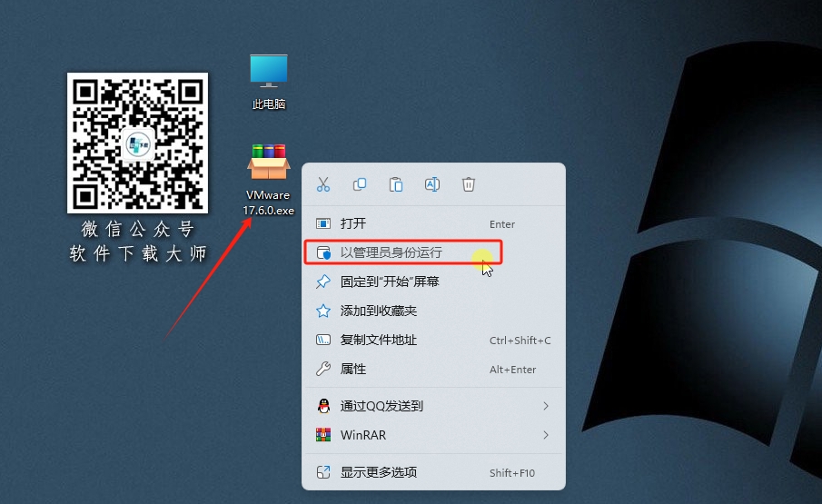Image resolution: width=822 pixels, height=504 pixels.
Task: Expand the 通过QQ发送到 submenu
Action: point(433,406)
